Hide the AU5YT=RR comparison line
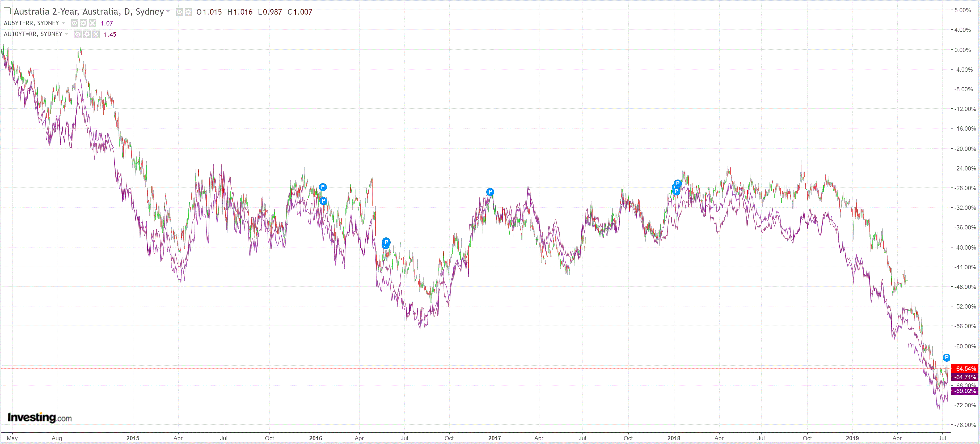This screenshot has width=980, height=444. click(75, 23)
